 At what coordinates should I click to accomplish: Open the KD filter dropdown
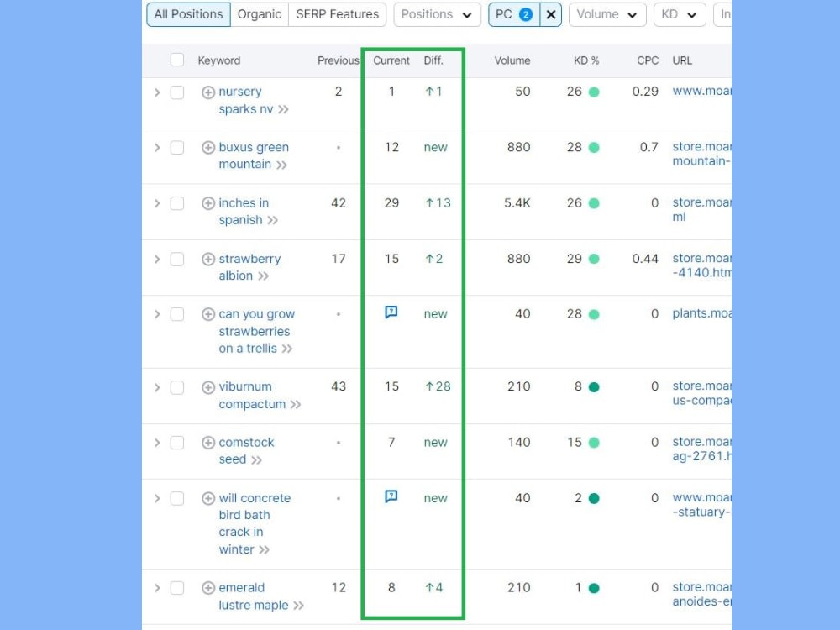(680, 14)
